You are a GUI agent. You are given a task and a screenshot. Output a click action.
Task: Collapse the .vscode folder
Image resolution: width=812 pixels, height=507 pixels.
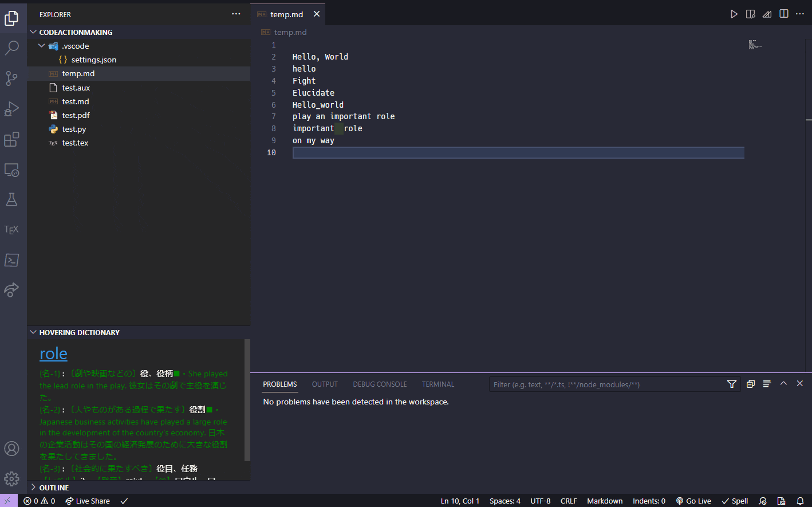tap(139, 46)
